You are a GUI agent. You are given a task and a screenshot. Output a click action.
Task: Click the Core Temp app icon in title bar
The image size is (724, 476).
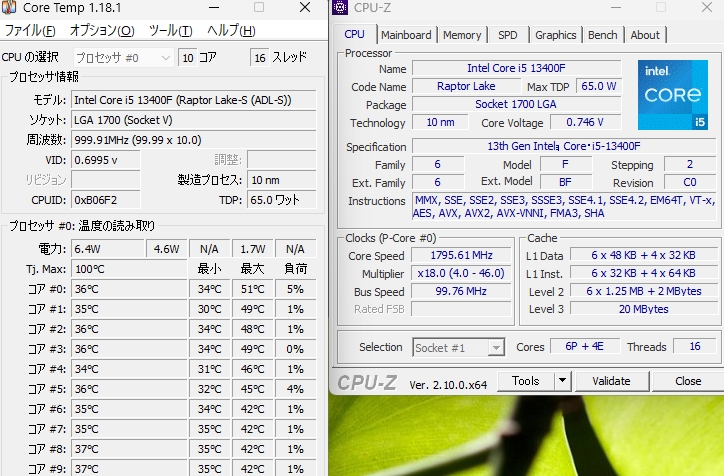(9, 7)
